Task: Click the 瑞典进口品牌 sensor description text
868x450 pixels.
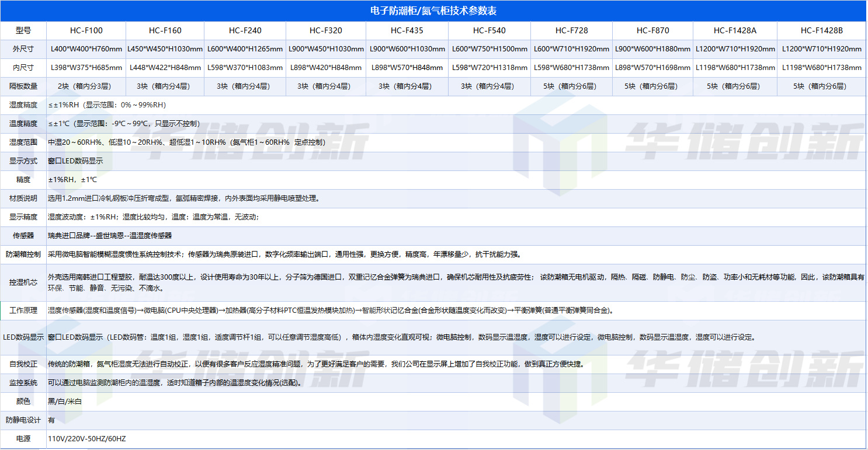Action: tap(109, 236)
